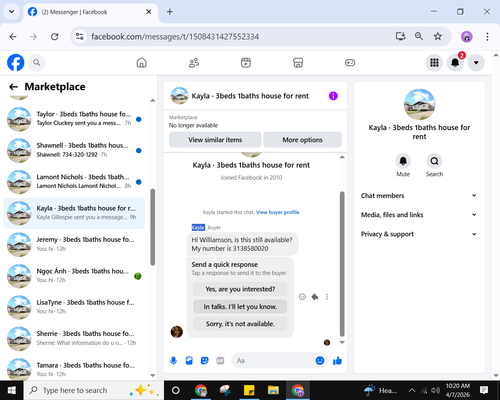Click the voice clip microphone icon
This screenshot has width=500, height=400.
click(x=173, y=361)
